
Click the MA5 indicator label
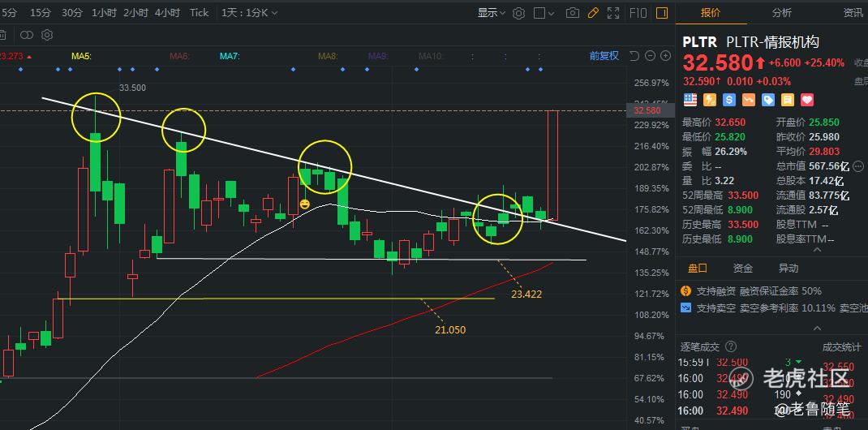(81, 55)
